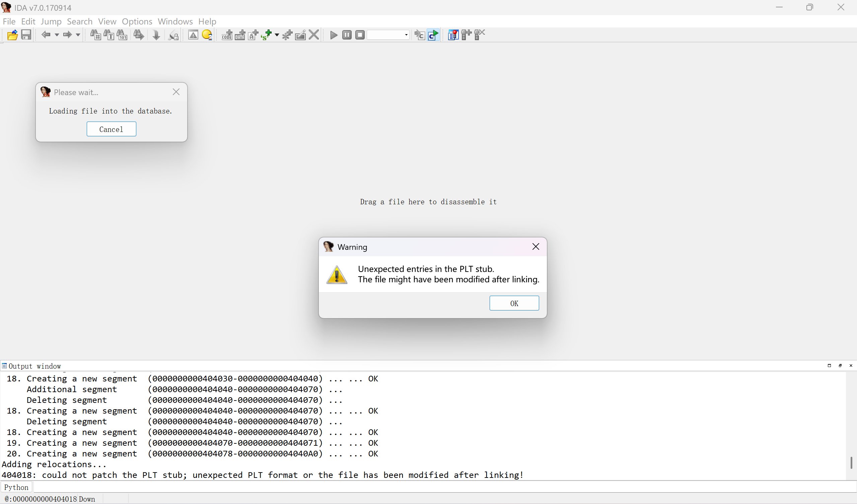This screenshot has width=857, height=504.
Task: Click the status bar address 0000000000404018
Action: [45, 499]
